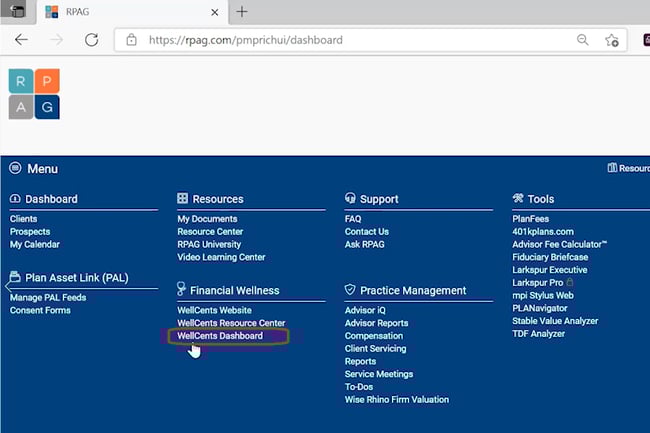Open Fiduciary Briefcase
650x433 pixels.
(x=550, y=257)
